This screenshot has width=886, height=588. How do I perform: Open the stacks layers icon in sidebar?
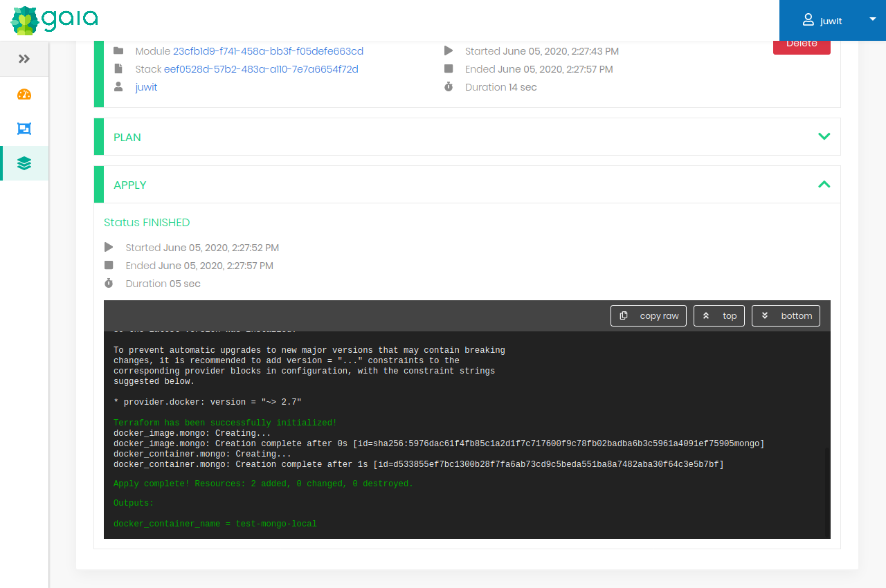tap(24, 163)
